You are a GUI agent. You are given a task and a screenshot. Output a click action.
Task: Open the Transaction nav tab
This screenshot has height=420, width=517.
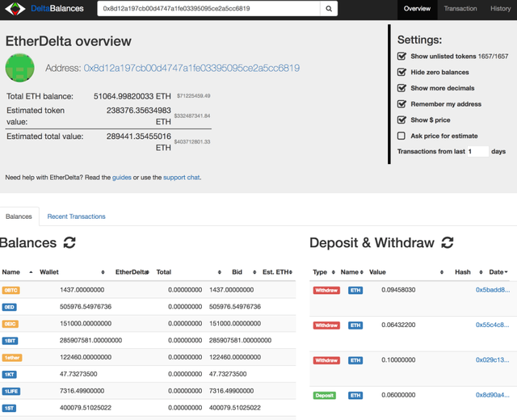(x=460, y=9)
